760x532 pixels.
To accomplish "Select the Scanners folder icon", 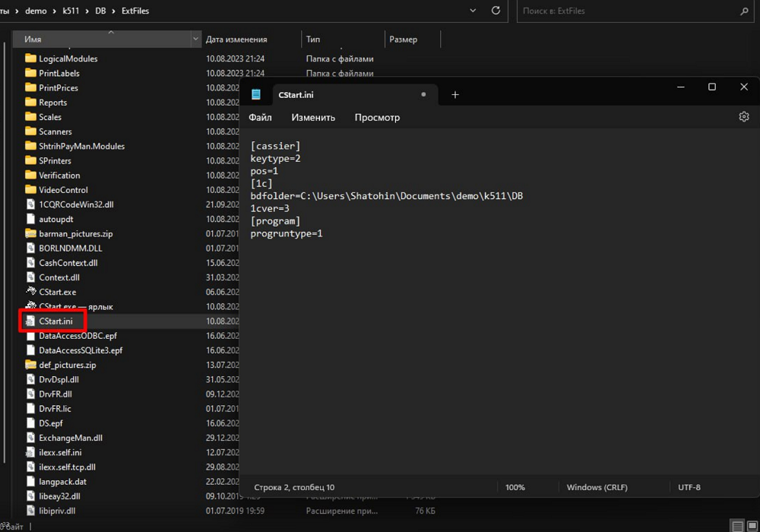I will click(30, 131).
